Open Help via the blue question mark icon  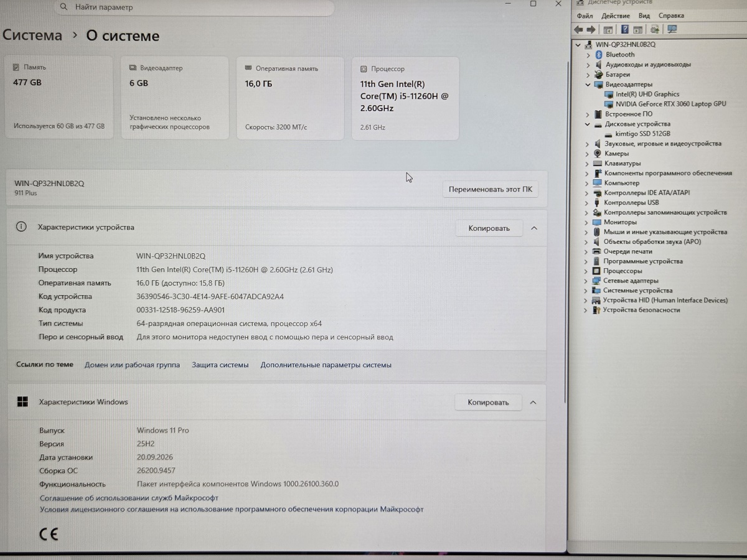(624, 29)
